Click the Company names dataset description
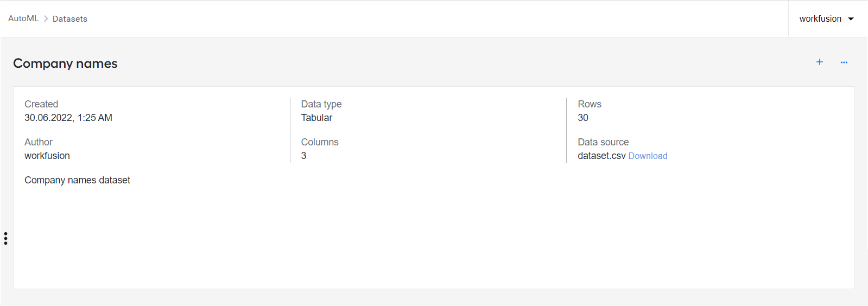The width and height of the screenshot is (868, 306). coord(77,180)
